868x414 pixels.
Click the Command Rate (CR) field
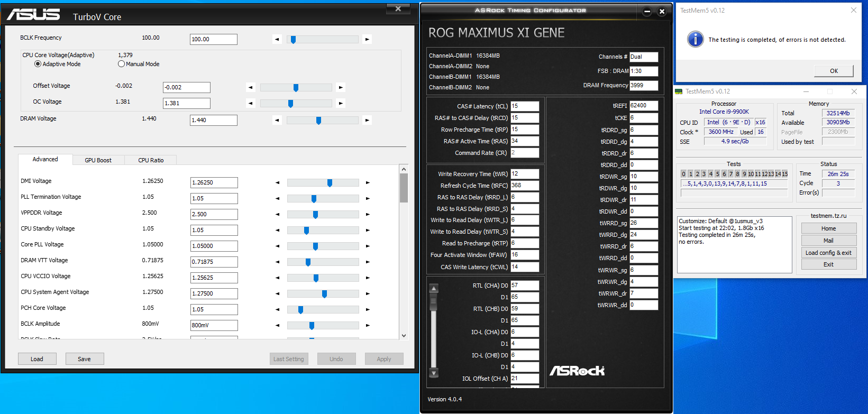tap(525, 153)
